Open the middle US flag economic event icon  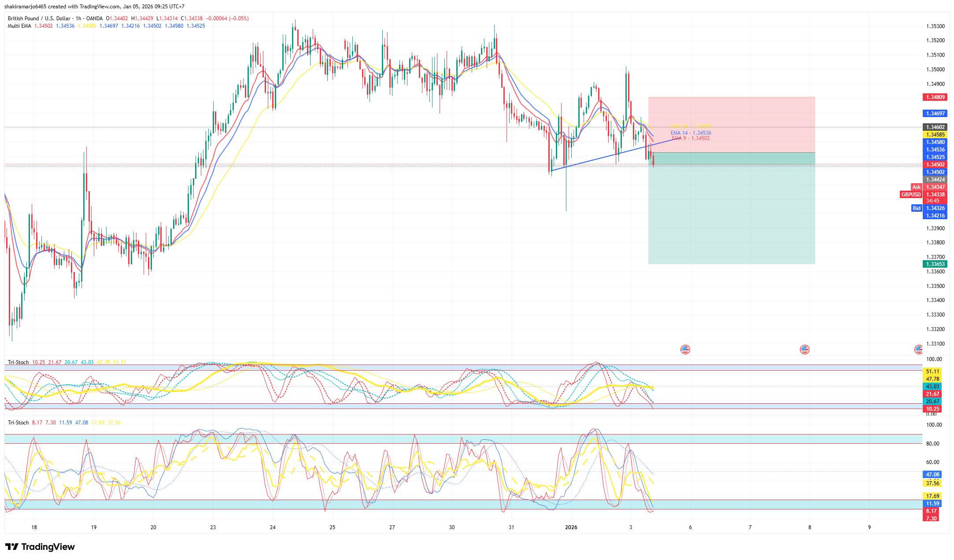pyautogui.click(x=805, y=350)
